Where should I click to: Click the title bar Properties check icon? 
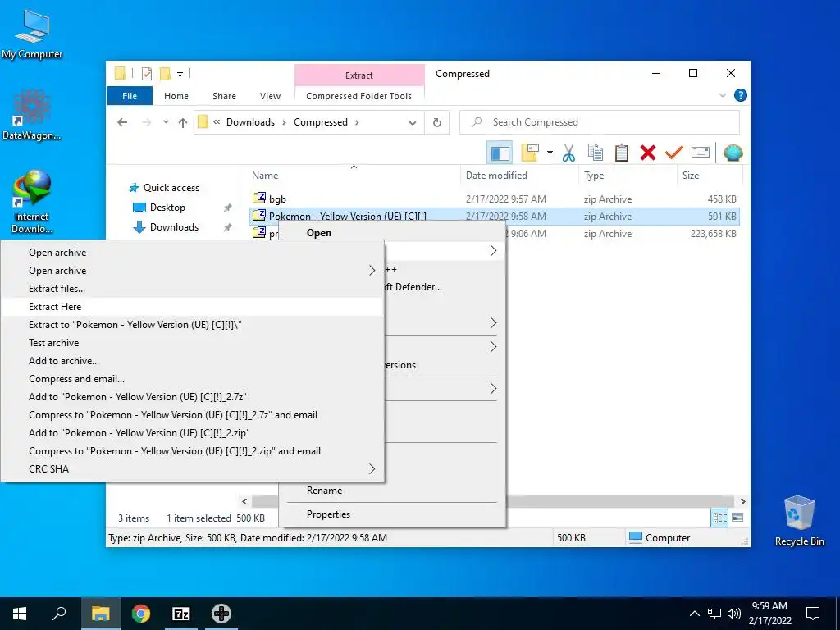pyautogui.click(x=146, y=74)
